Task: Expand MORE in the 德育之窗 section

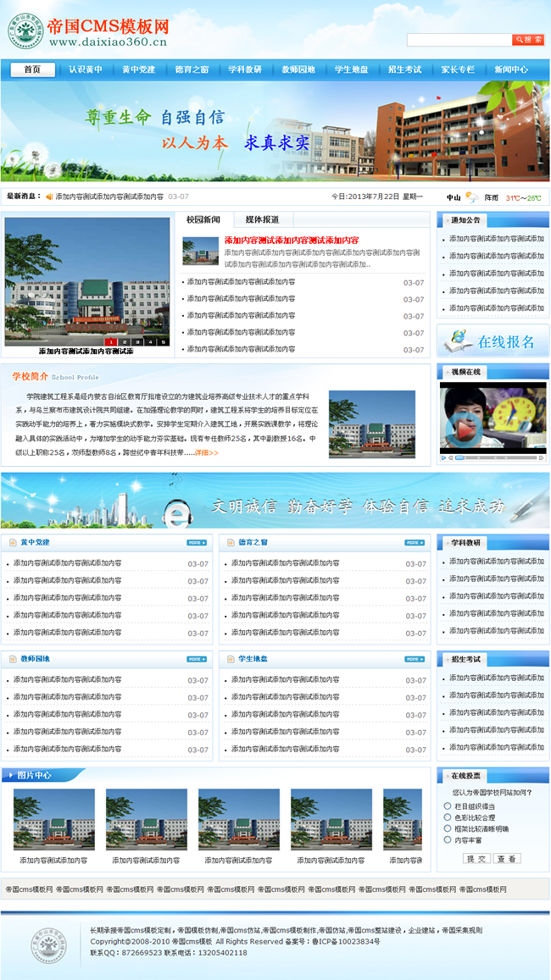Action: (x=415, y=542)
